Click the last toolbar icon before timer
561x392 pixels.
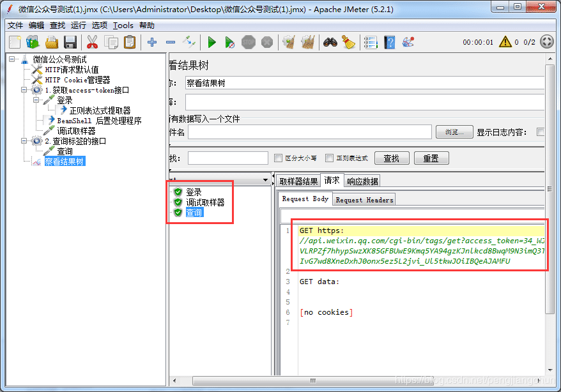point(408,42)
